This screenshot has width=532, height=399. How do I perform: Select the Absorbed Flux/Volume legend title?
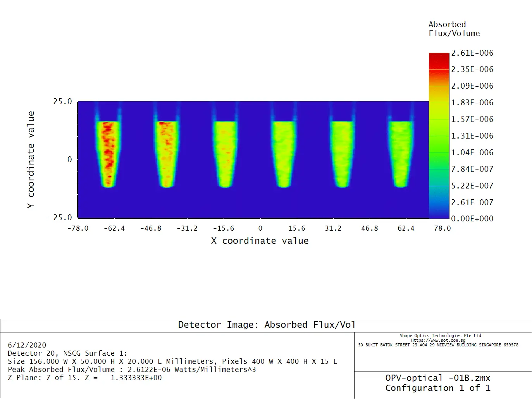454,29
